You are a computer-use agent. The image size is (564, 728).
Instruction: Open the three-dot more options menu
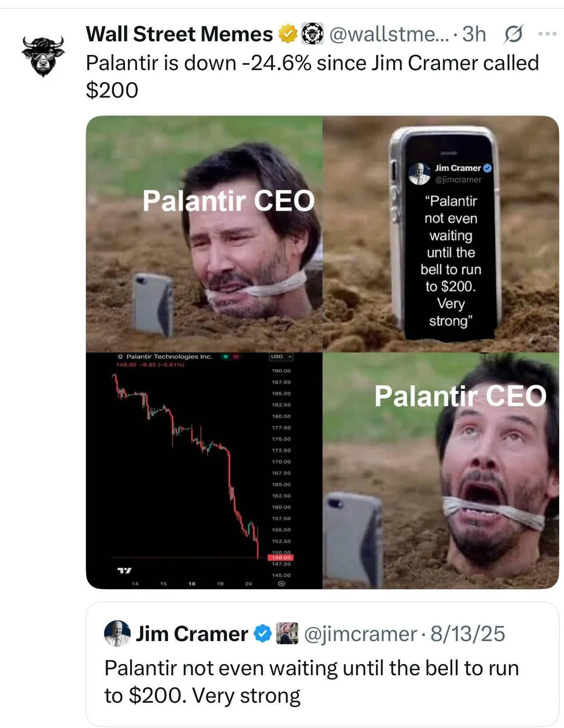547,34
